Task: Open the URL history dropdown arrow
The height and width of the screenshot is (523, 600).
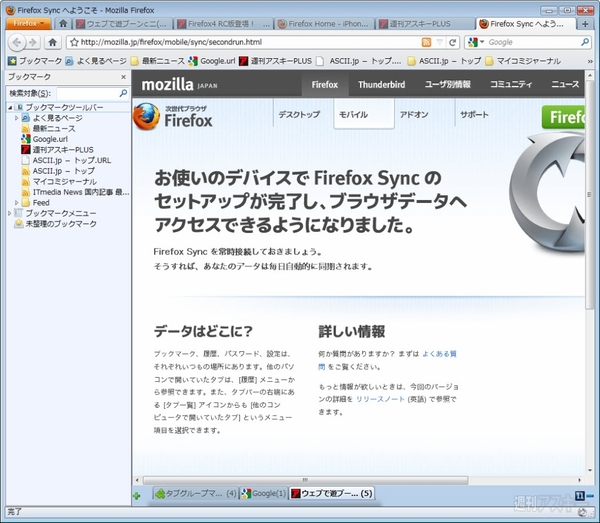Action: (439, 42)
